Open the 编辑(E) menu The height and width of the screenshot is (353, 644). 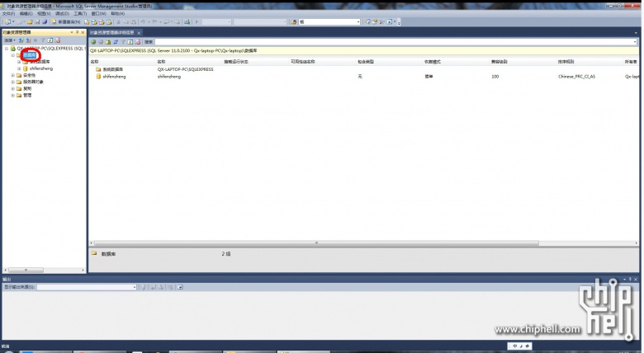(26, 13)
